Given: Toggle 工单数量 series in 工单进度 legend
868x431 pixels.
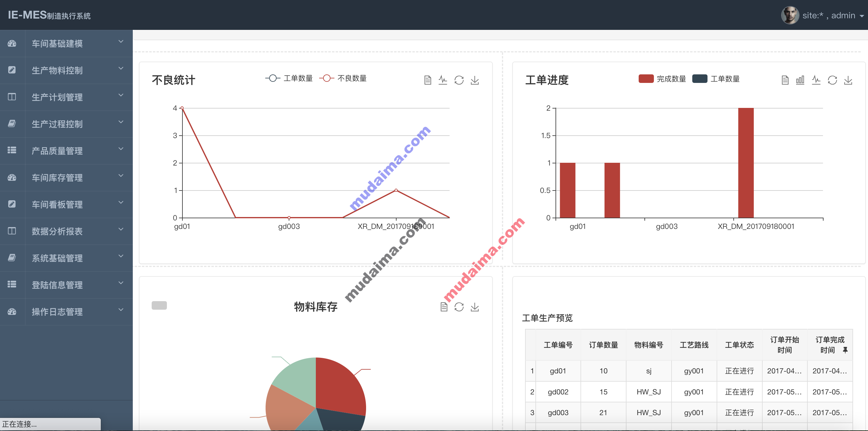Looking at the screenshot, I should [x=716, y=79].
